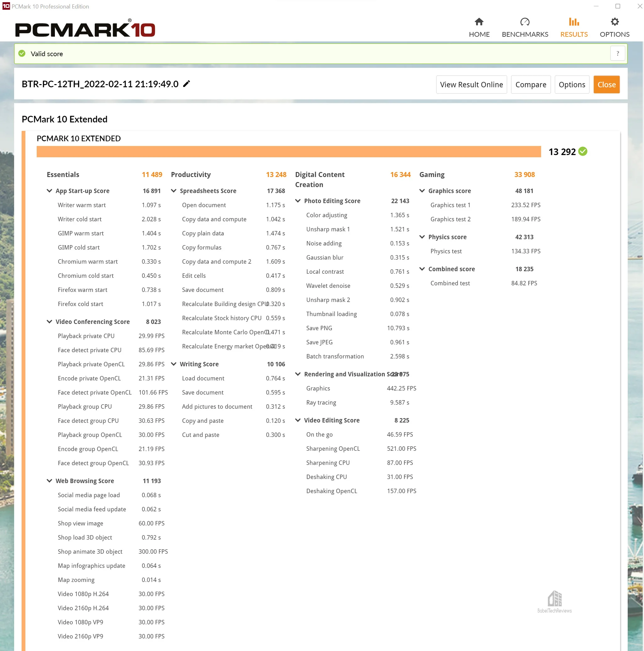
Task: Click the green Valid score checkmark icon
Action: pyautogui.click(x=22, y=54)
